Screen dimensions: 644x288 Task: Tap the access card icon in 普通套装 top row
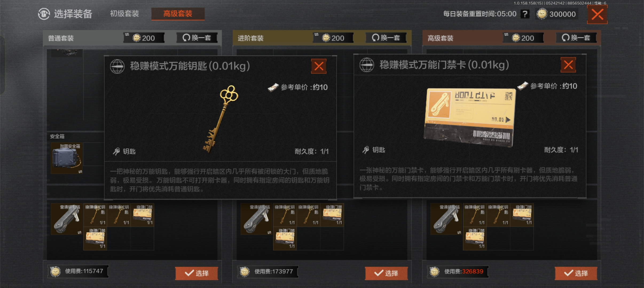(143, 215)
